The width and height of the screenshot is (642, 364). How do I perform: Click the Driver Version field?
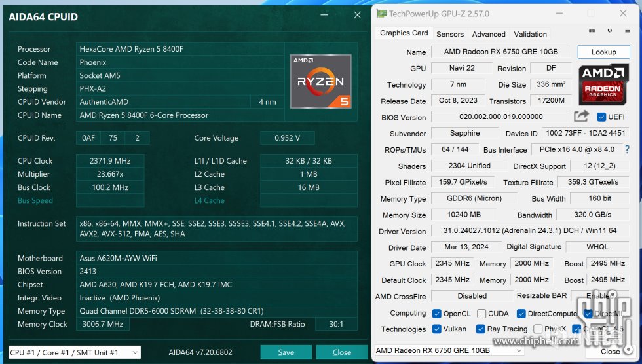click(530, 230)
